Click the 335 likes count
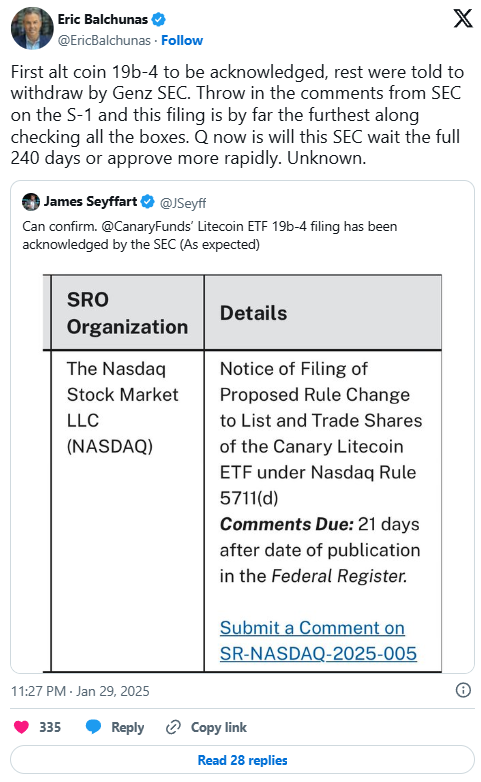The image size is (481, 782). pos(50,727)
